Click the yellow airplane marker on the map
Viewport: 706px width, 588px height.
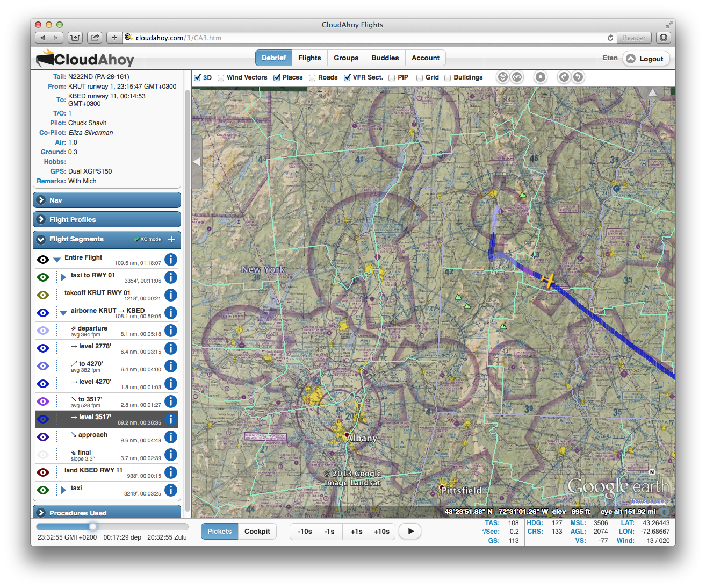click(x=547, y=280)
